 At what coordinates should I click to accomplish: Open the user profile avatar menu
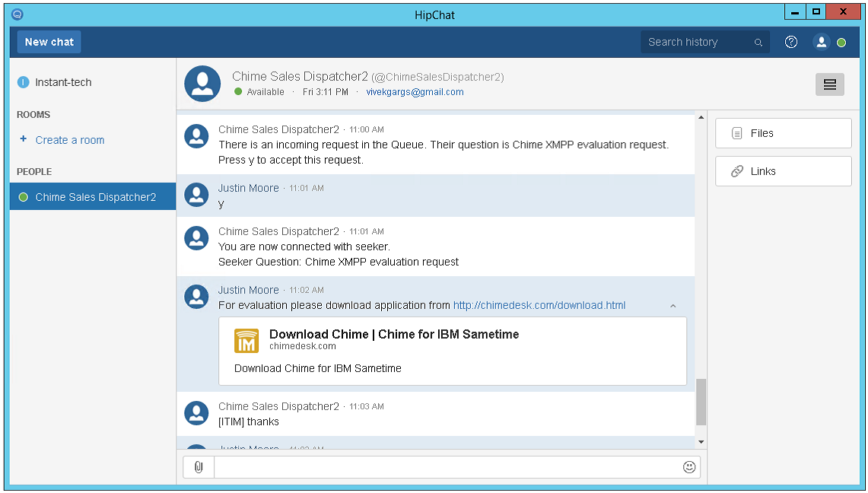click(x=821, y=42)
